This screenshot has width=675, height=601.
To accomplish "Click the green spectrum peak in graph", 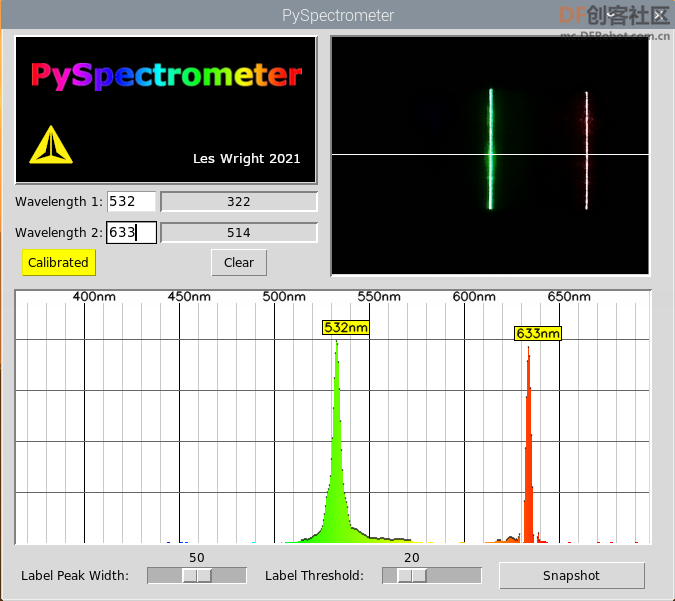I will click(x=337, y=465).
